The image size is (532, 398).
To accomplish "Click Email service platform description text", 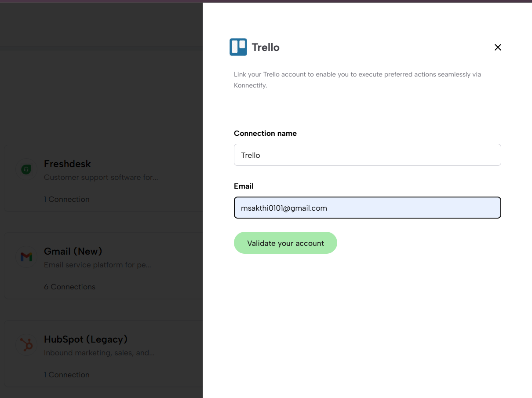I will [x=98, y=265].
